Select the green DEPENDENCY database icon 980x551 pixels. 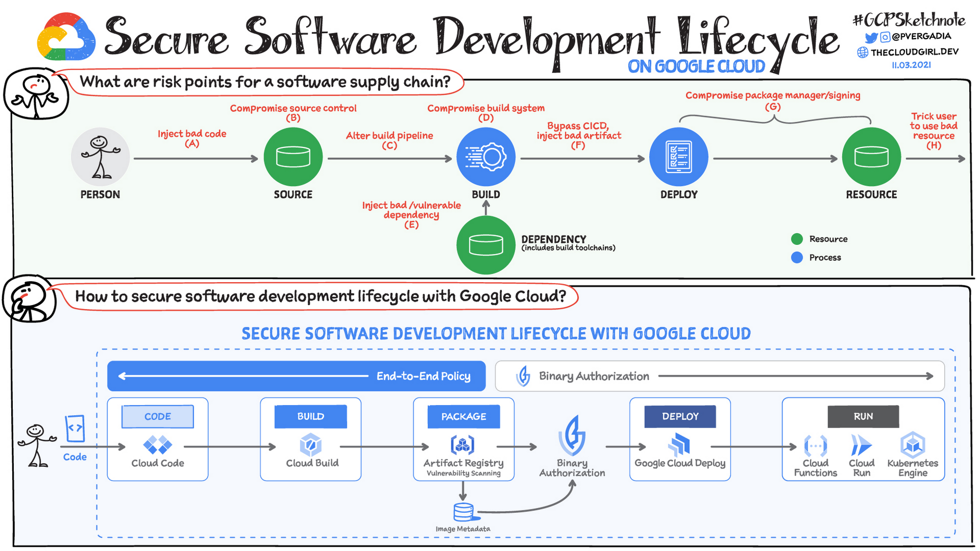pos(486,245)
